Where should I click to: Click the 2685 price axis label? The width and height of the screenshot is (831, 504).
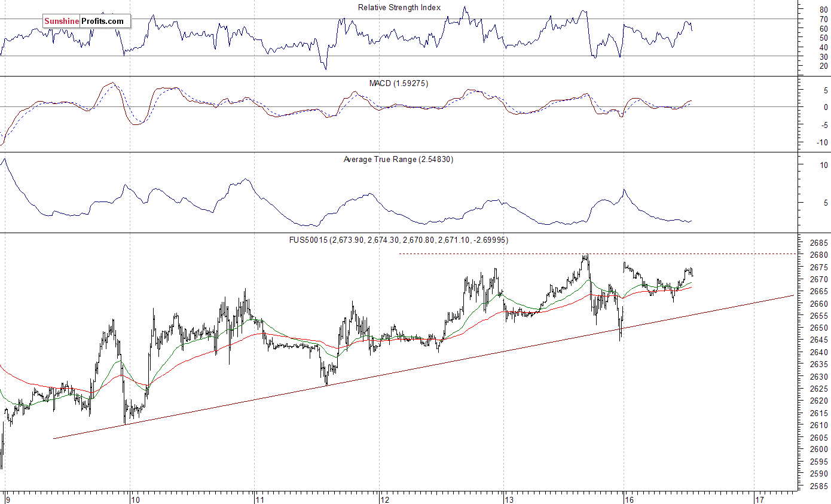(x=820, y=243)
